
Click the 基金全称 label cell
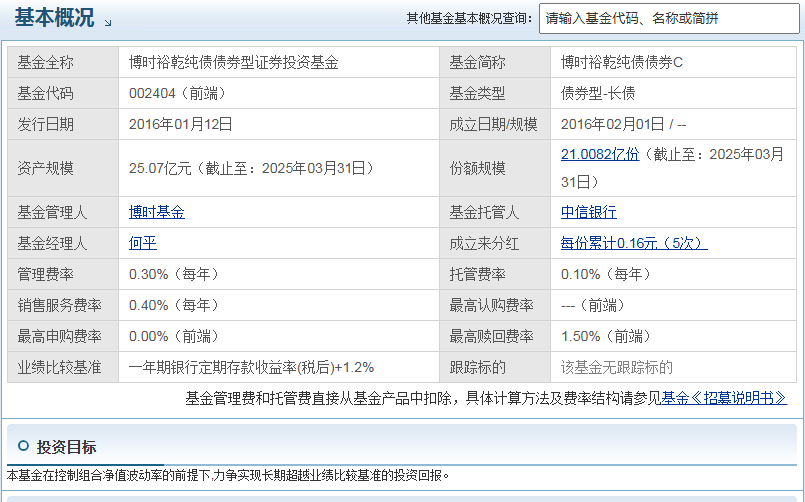[x=63, y=63]
